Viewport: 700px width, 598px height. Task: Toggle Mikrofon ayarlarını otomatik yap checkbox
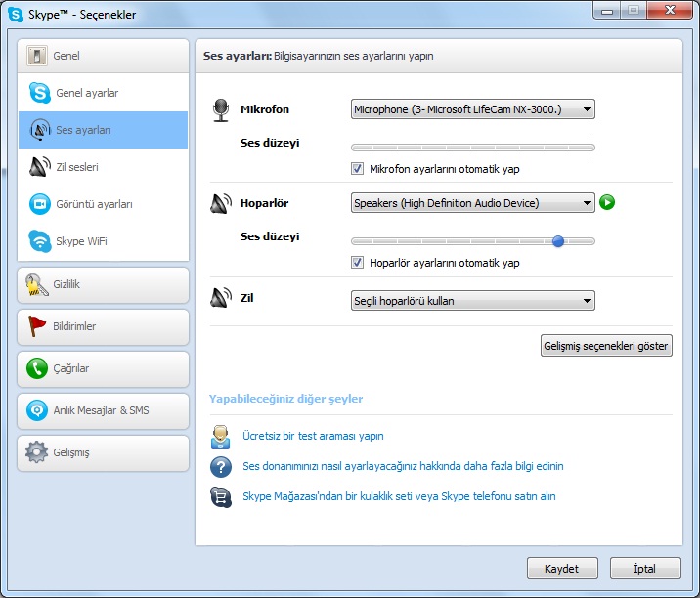click(357, 169)
